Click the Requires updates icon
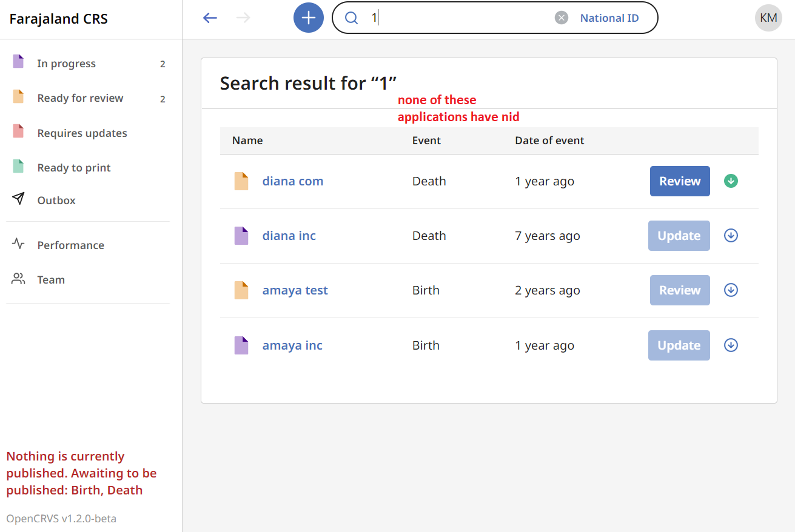 pyautogui.click(x=18, y=132)
